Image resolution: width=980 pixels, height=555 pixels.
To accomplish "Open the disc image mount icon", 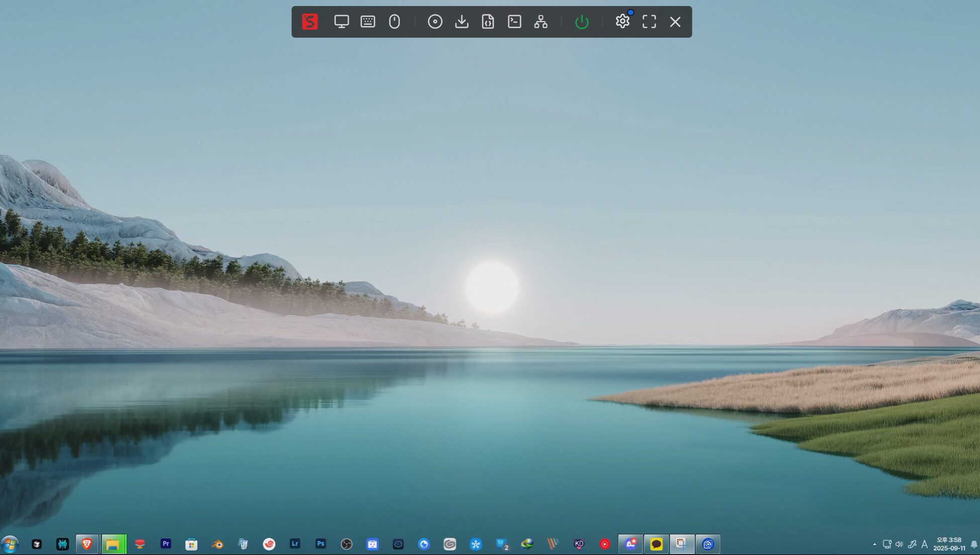I will (435, 22).
